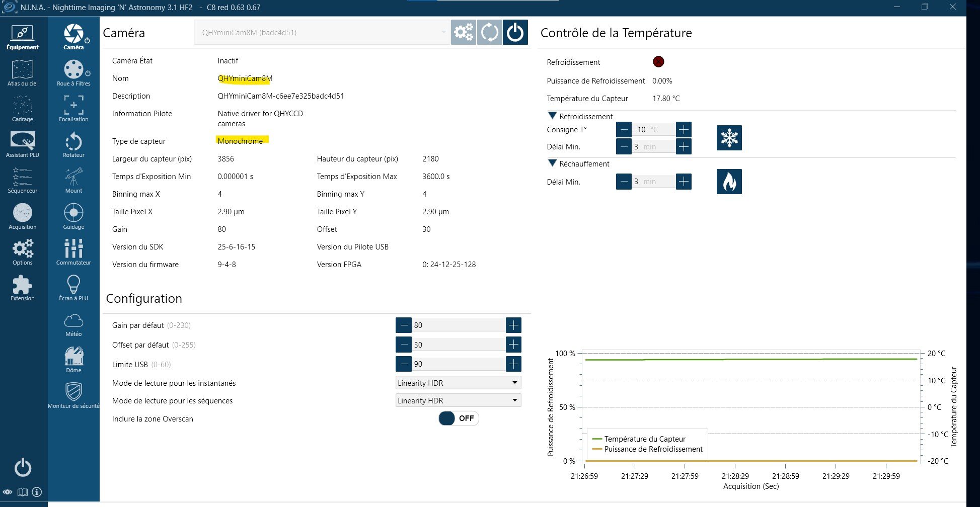Start cooling with the snowflake button

(729, 138)
